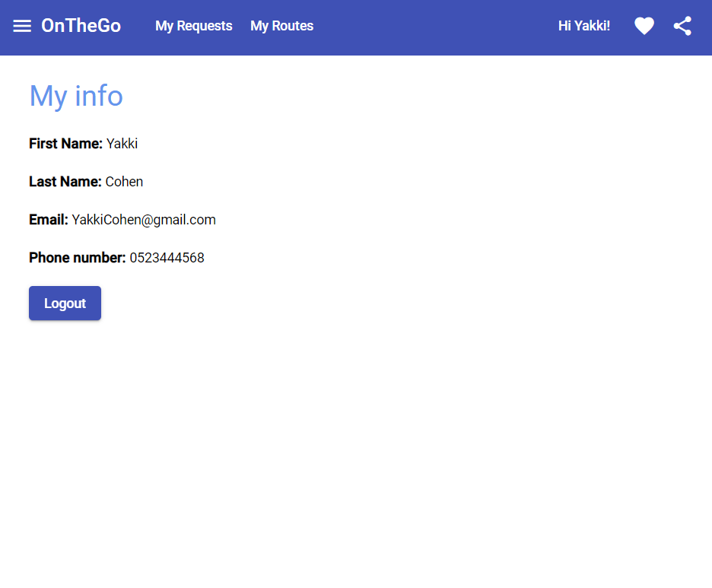Viewport: 712px width, 588px height.
Task: Open My Requests page
Action: click(x=193, y=26)
